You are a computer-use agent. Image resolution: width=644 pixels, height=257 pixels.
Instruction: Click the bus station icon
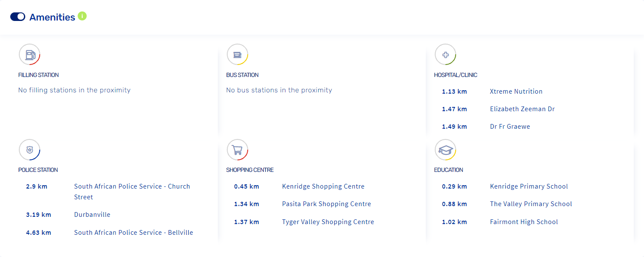(x=237, y=55)
